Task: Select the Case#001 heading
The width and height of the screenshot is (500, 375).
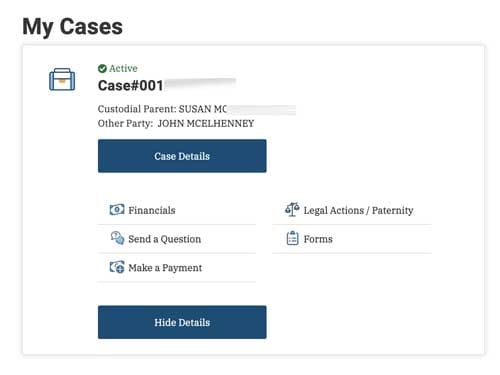Action: coord(131,86)
